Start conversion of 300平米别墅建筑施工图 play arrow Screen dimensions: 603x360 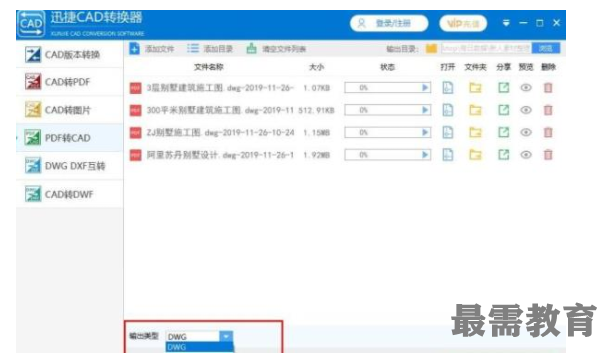click(x=425, y=110)
